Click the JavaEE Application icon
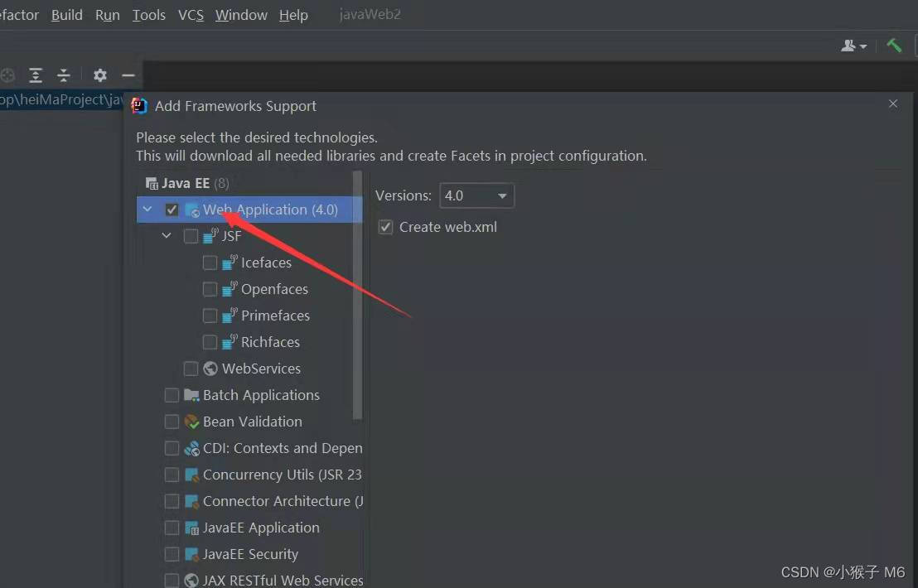Image resolution: width=918 pixels, height=588 pixels. (191, 528)
